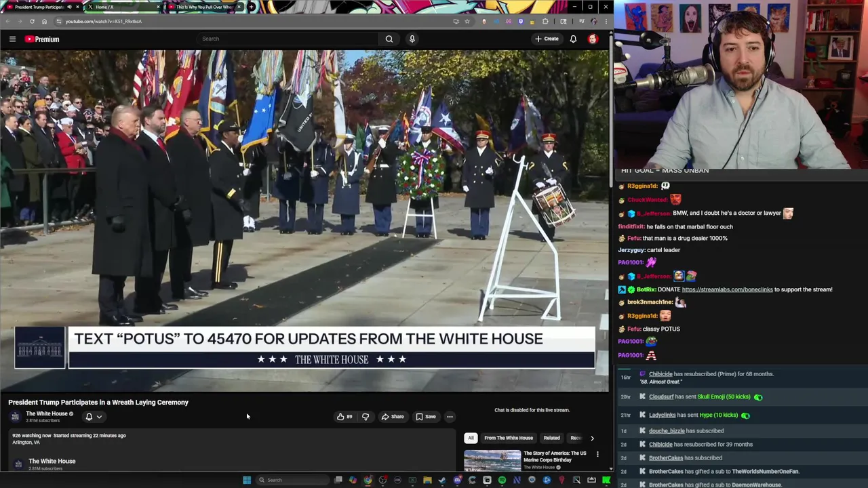Open the YouTube account avatar menu

[593, 39]
